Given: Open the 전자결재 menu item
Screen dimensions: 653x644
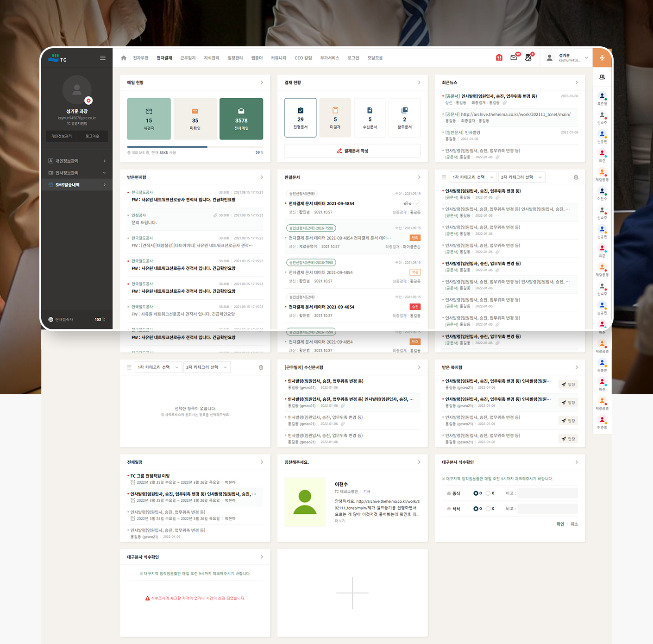Looking at the screenshot, I should [164, 58].
